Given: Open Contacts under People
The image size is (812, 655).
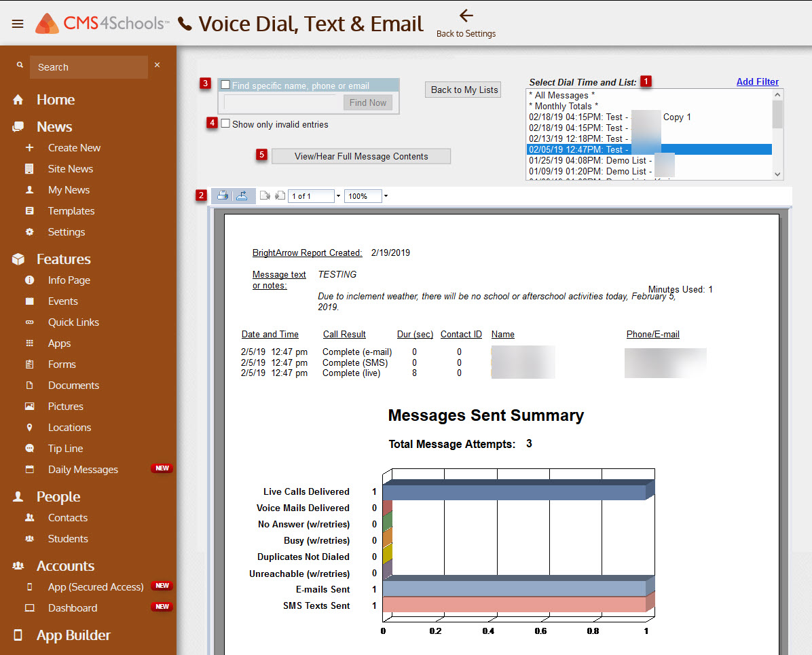Looking at the screenshot, I should tap(68, 518).
